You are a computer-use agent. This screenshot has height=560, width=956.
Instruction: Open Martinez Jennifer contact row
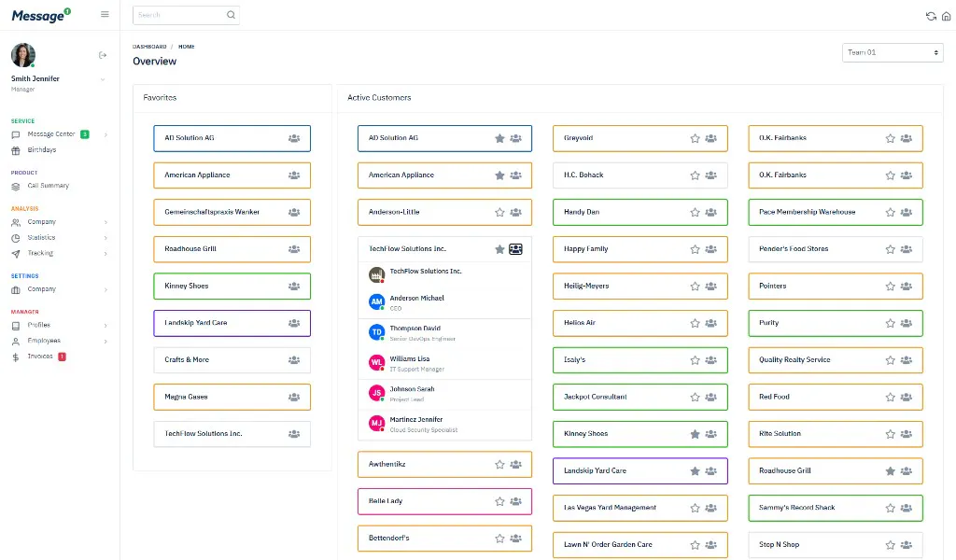coord(444,424)
